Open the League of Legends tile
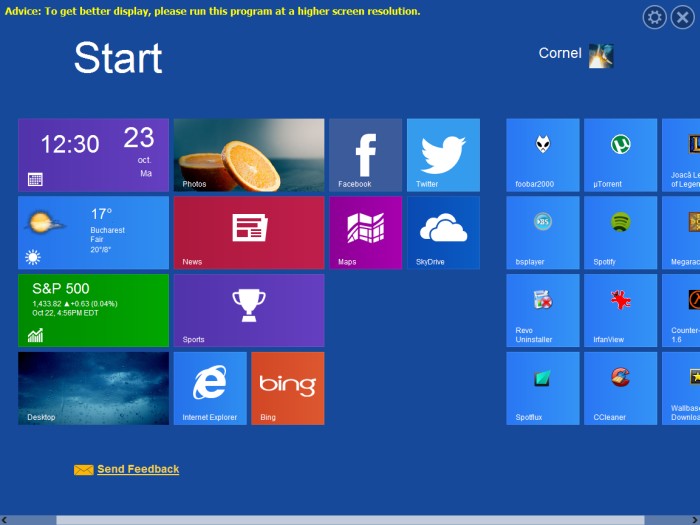700x525 pixels. click(681, 155)
